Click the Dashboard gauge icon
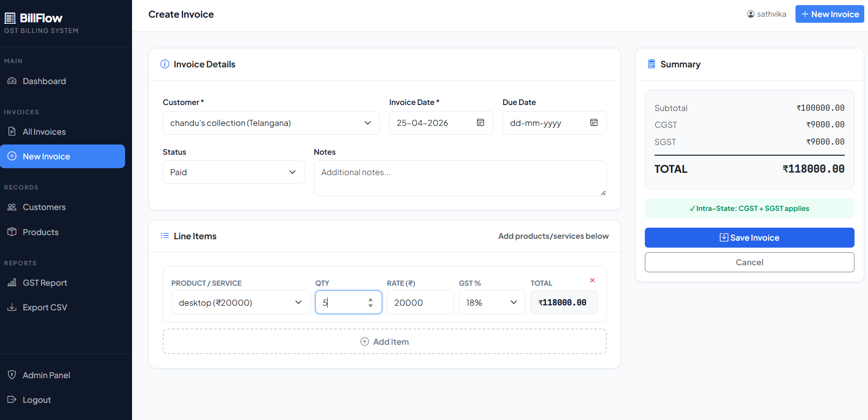The height and width of the screenshot is (420, 868). pos(12,81)
